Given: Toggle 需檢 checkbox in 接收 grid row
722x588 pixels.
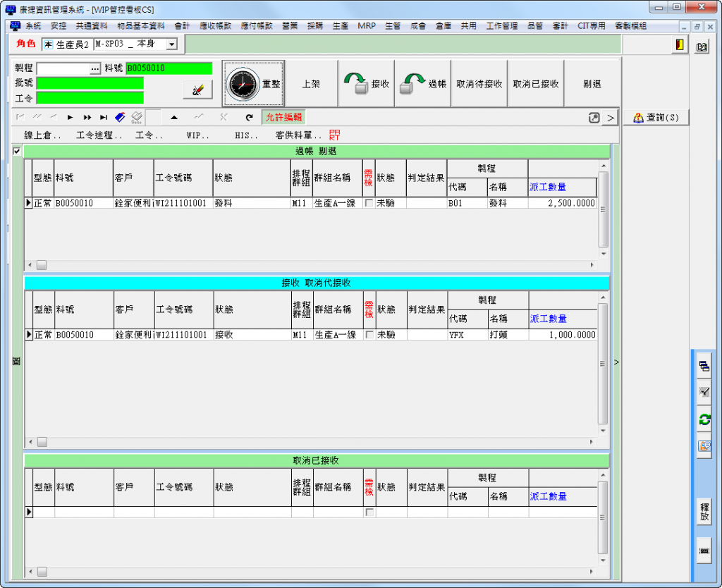Looking at the screenshot, I should tap(369, 335).
